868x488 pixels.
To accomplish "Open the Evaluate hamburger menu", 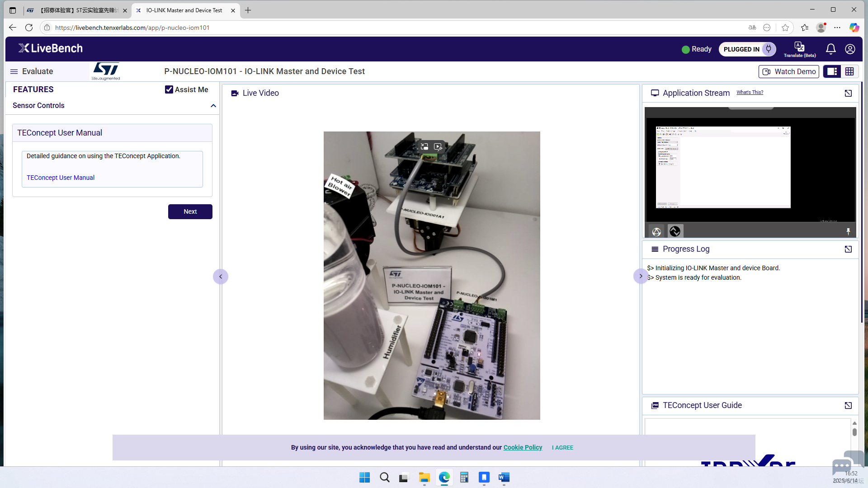I will click(x=14, y=71).
